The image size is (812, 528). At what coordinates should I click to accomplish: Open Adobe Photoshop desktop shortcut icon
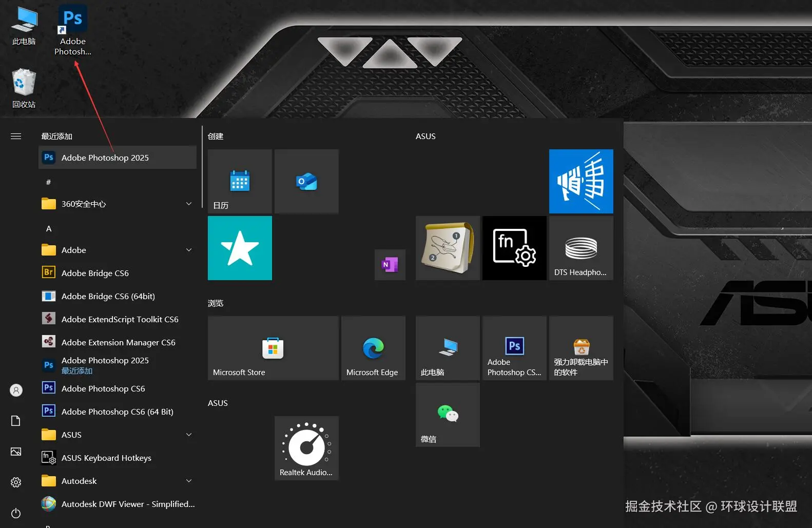click(x=72, y=30)
